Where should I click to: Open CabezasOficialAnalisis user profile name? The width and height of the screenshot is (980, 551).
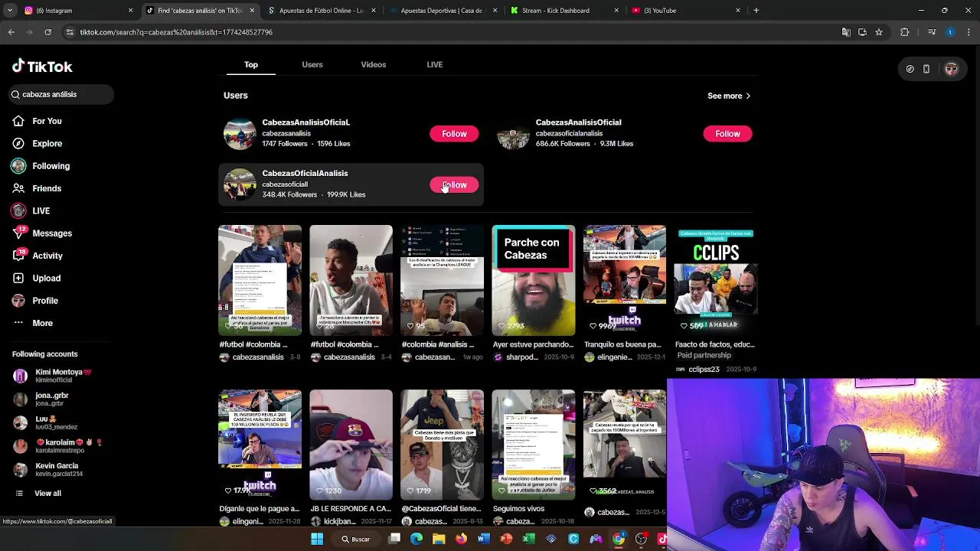pos(305,173)
